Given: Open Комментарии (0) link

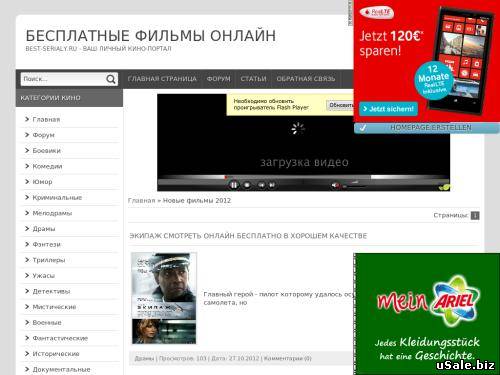Looking at the screenshot, I should pyautogui.click(x=287, y=359).
